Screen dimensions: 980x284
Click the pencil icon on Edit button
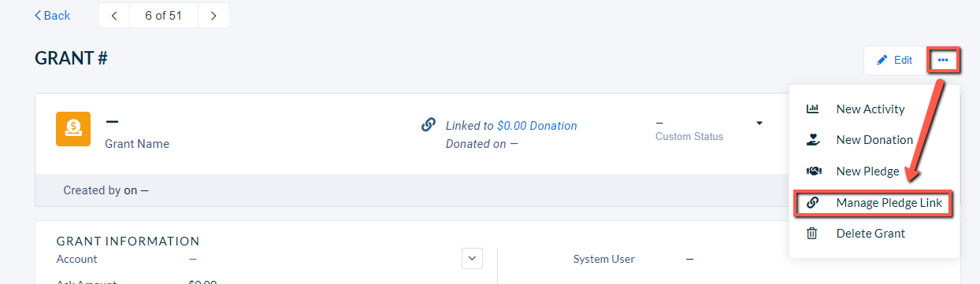click(x=882, y=60)
